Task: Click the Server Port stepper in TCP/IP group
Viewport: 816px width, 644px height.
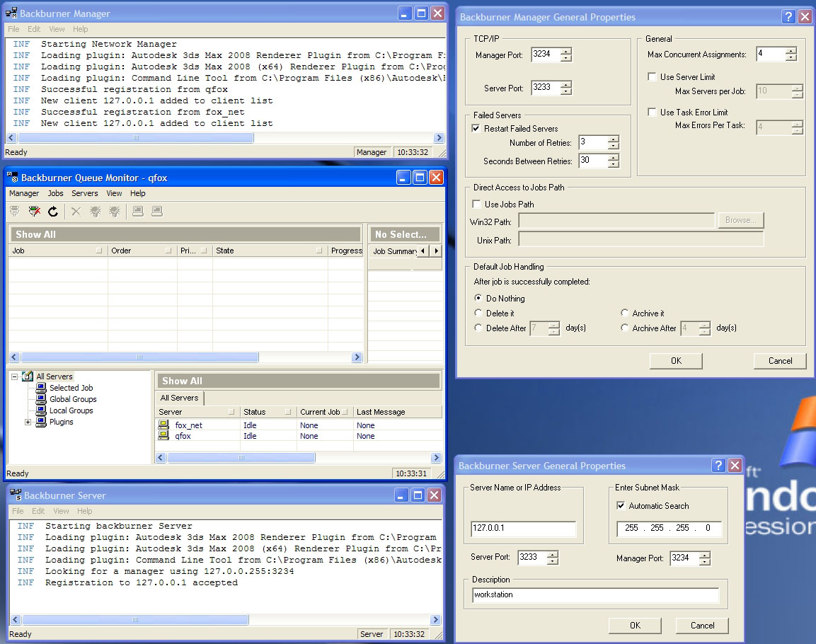Action: click(565, 87)
